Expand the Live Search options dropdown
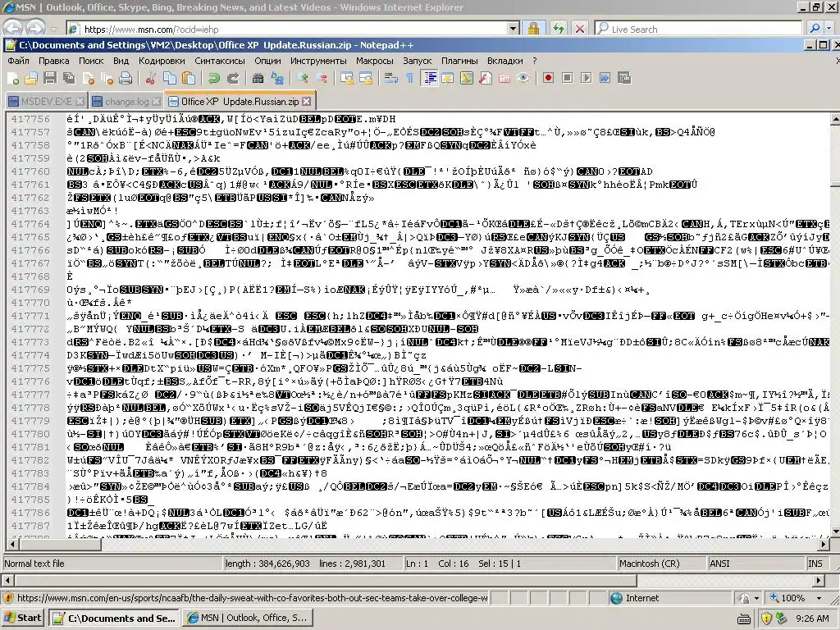Screen dimensions: 840x630 pyautogui.click(x=830, y=29)
